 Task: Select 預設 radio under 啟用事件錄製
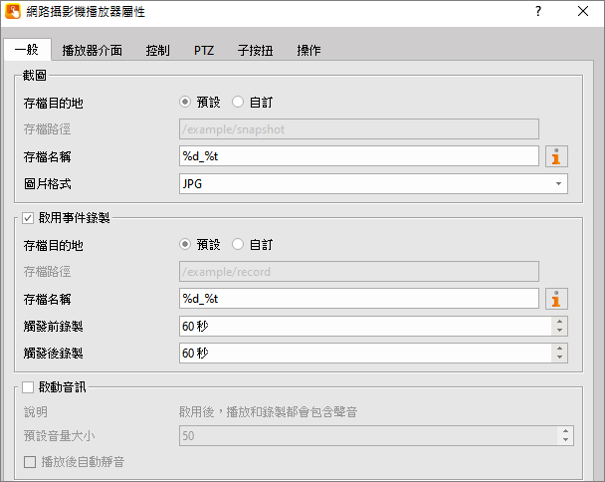(185, 244)
